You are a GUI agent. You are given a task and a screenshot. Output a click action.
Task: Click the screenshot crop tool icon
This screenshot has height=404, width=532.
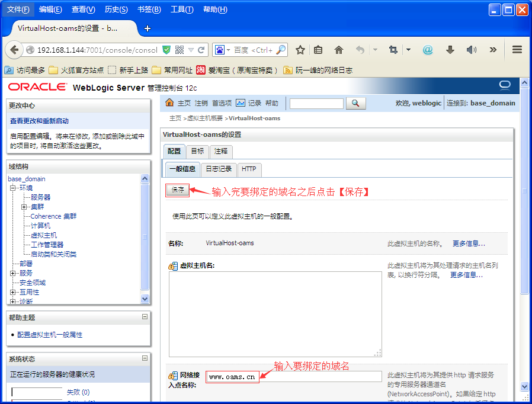click(393, 50)
